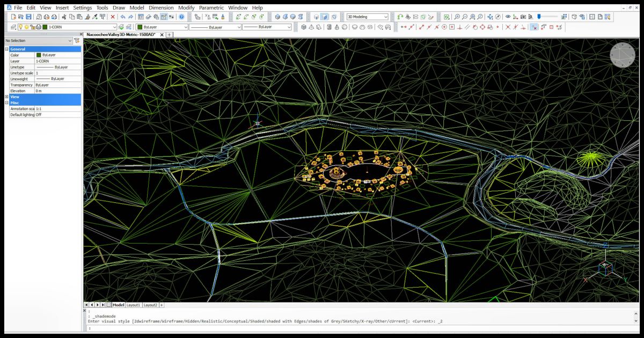Click the Quick Select funnel icon

click(77, 41)
